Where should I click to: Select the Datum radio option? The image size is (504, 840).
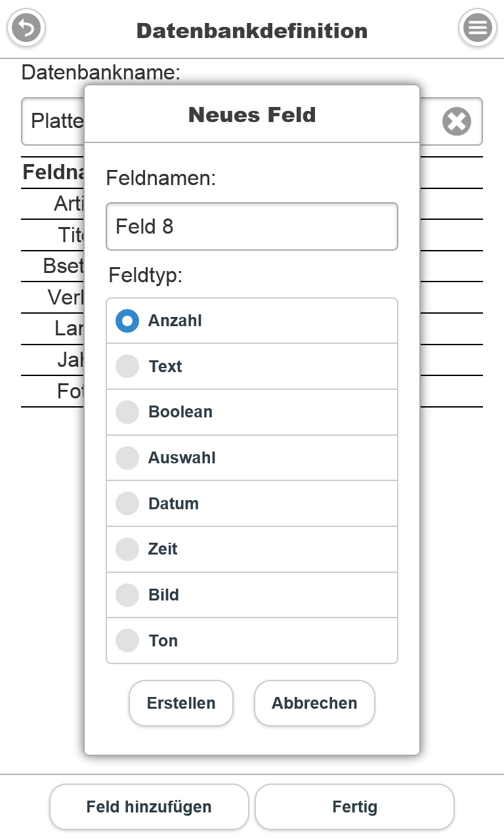click(x=127, y=503)
